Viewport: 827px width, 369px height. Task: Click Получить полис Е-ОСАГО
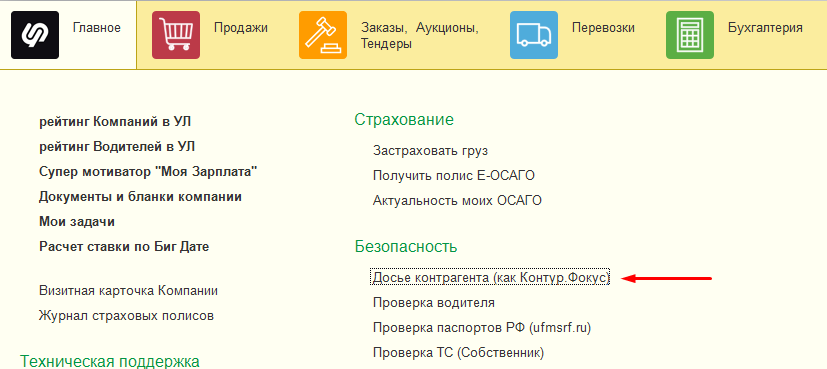pyautogui.click(x=454, y=176)
